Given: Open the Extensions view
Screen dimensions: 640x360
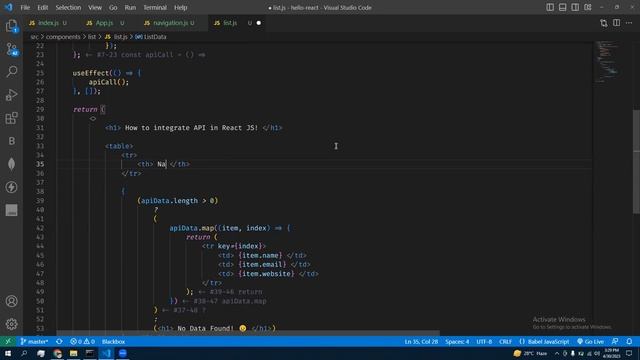Looking at the screenshot, I should [x=11, y=118].
